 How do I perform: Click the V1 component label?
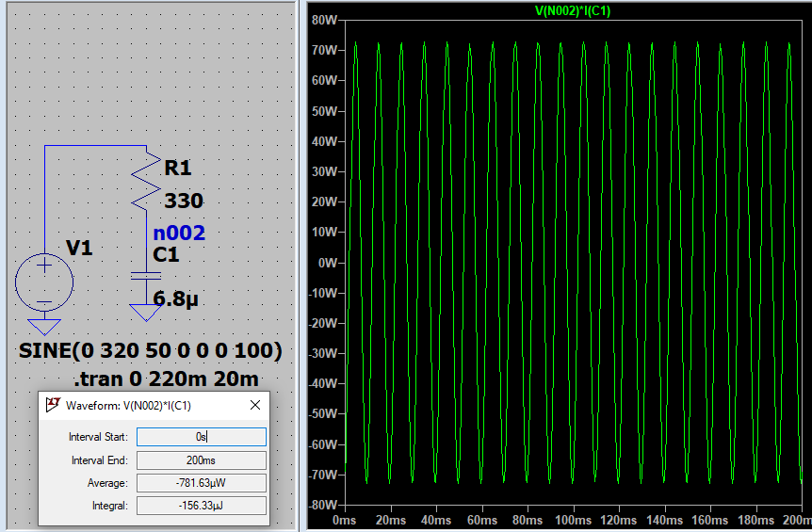(x=79, y=249)
